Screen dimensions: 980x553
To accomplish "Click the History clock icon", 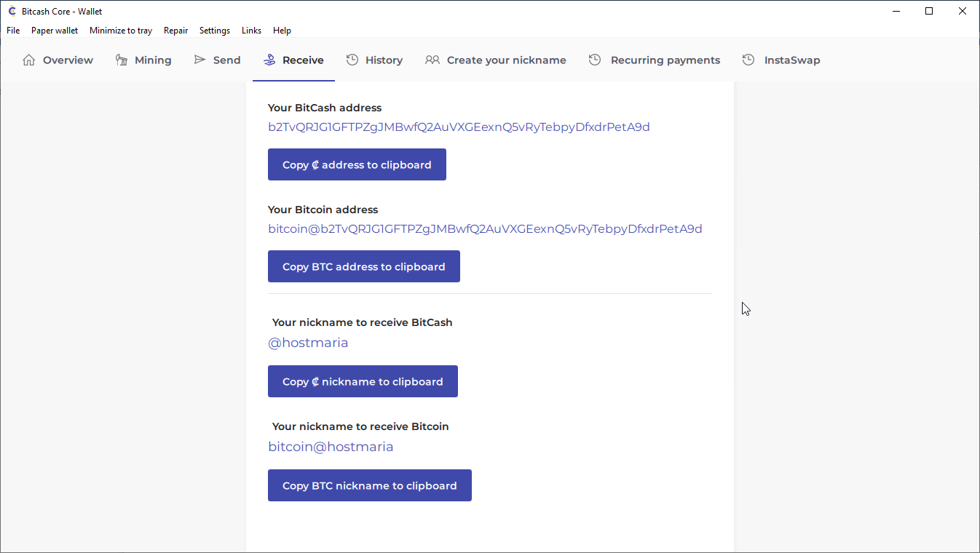I will 352,60.
